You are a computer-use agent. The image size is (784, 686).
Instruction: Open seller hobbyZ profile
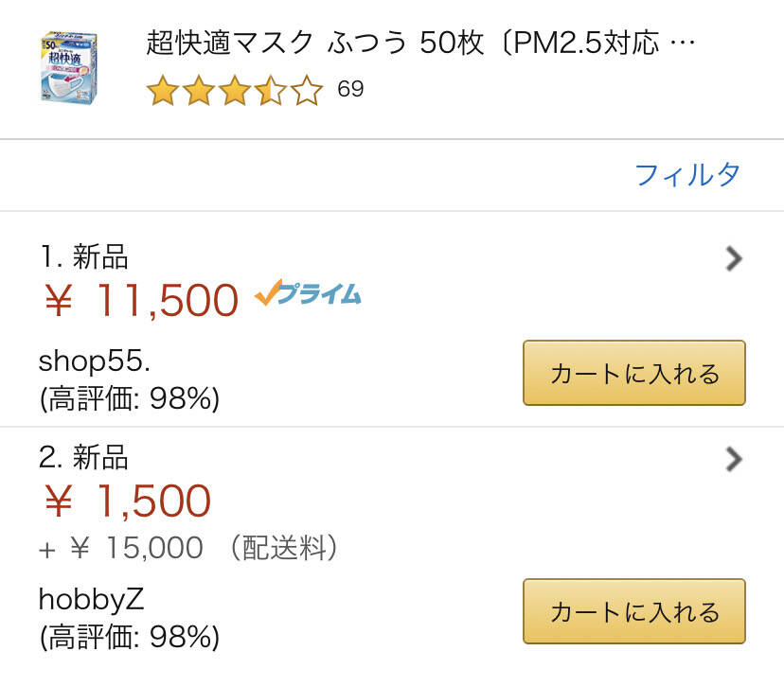91,599
